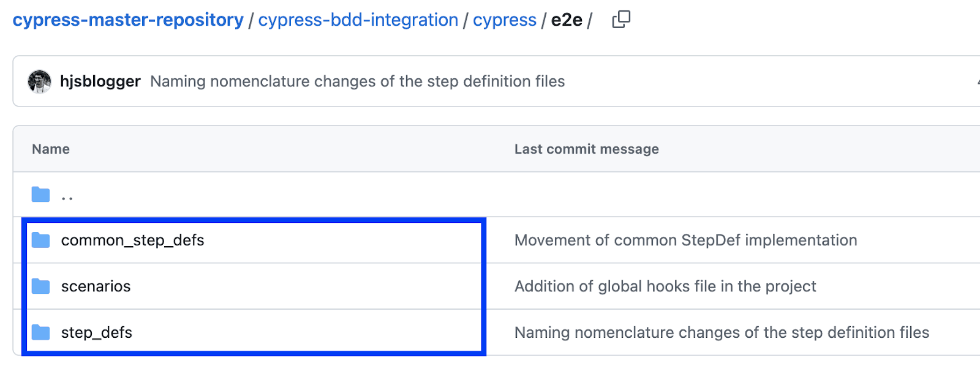Image resolution: width=980 pixels, height=366 pixels.
Task: Click the parent directory folder icon
Action: (x=41, y=195)
